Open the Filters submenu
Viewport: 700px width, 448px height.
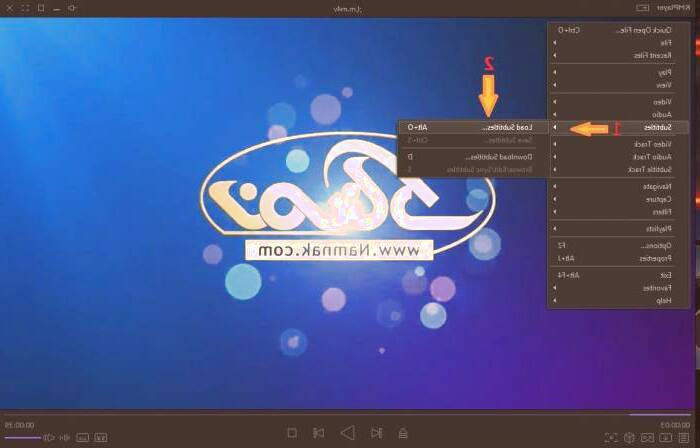coord(618,212)
